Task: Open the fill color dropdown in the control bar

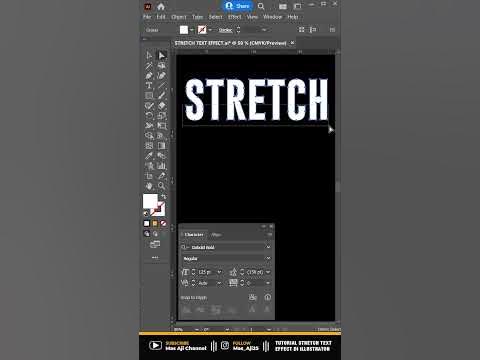Action: pos(192,30)
